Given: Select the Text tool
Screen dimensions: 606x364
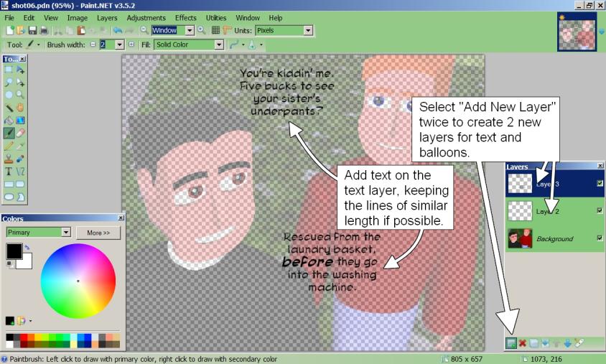Looking at the screenshot, I should pyautogui.click(x=9, y=172).
